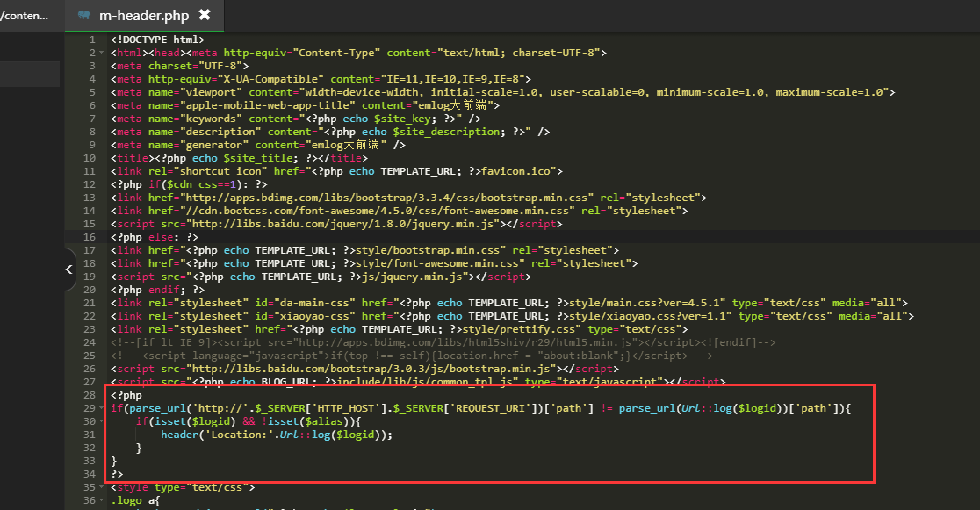Collapse the left sidebar with the arrow handle
Screen dimensions: 980x510
click(69, 269)
